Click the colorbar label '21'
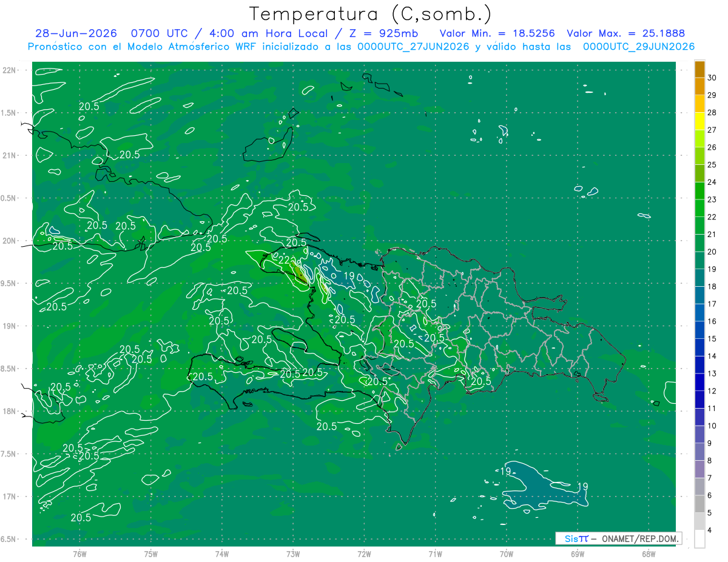Screen dimensions: 728x562 point(712,234)
